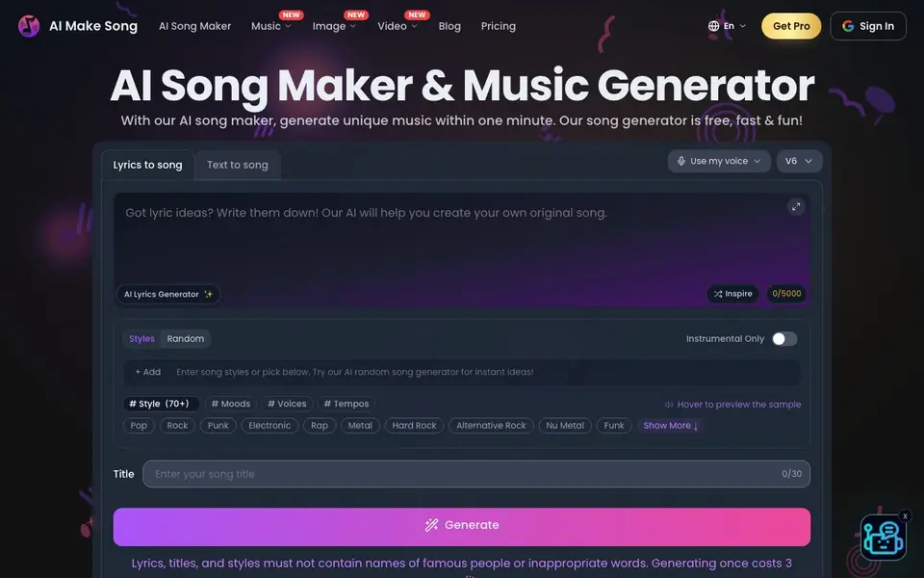
Task: Pick the Pop style tag
Action: coord(139,425)
